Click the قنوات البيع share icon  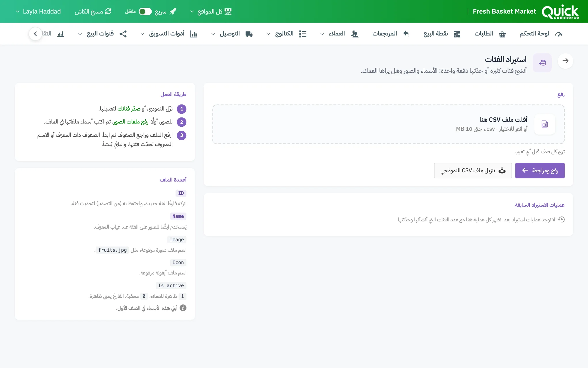[x=123, y=34]
